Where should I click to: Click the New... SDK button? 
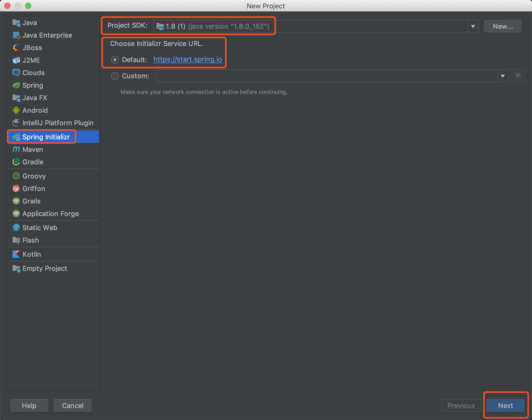coord(503,26)
